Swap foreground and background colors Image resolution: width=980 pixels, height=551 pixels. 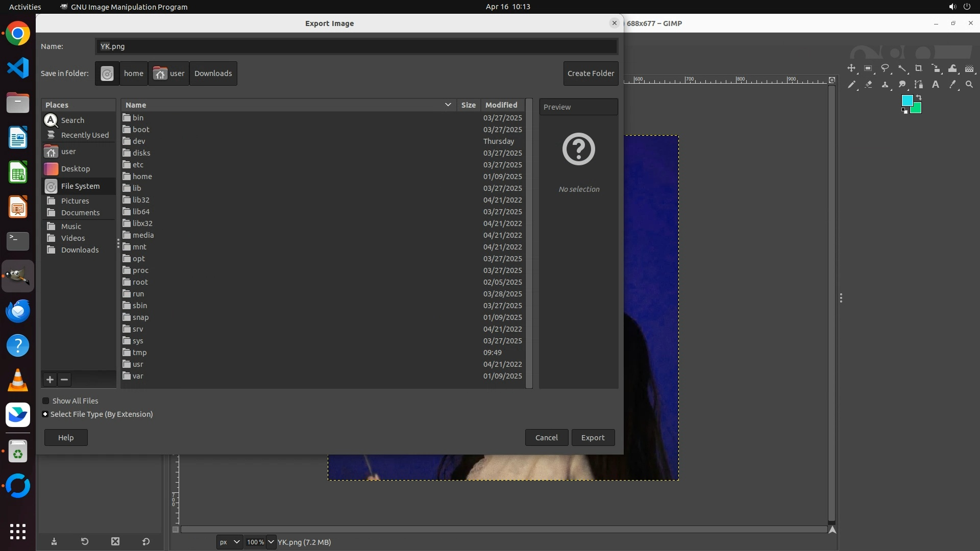tap(919, 97)
